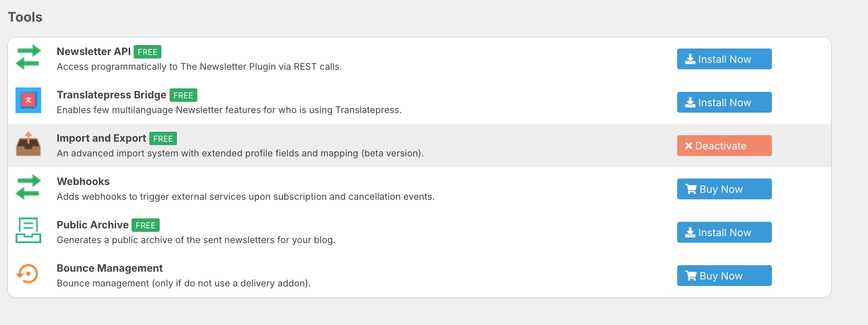Screen dimensions: 868x325
Task: Install the Newsletter API addon
Action: pyautogui.click(x=724, y=59)
